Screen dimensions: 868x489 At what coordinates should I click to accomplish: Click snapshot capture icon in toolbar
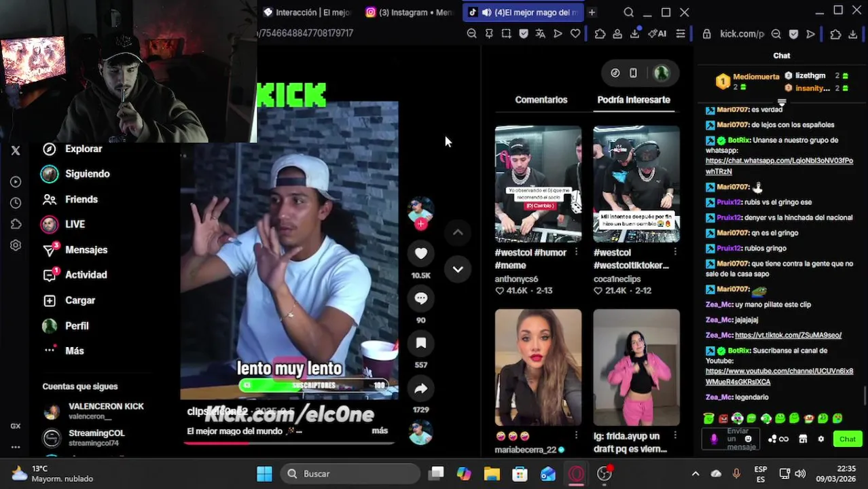tap(506, 33)
